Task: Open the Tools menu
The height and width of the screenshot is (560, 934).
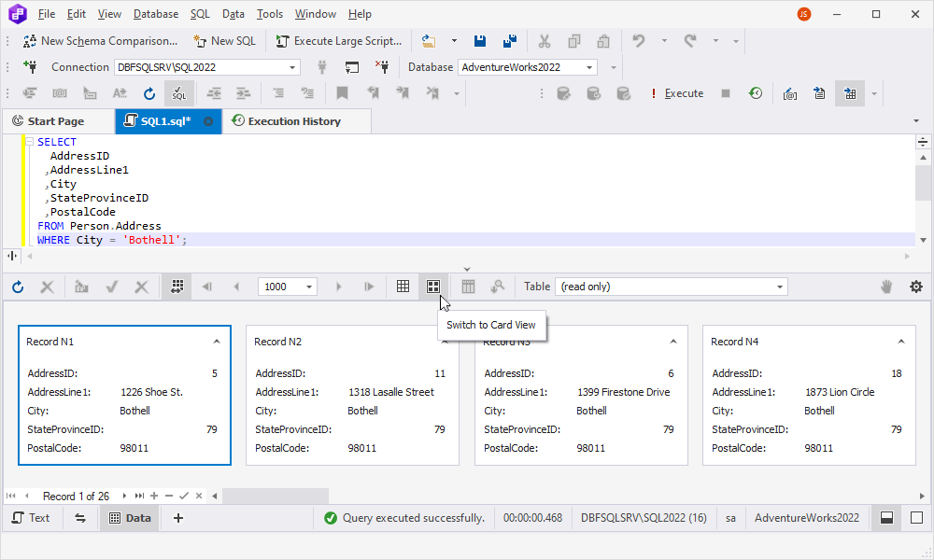Action: click(x=269, y=14)
